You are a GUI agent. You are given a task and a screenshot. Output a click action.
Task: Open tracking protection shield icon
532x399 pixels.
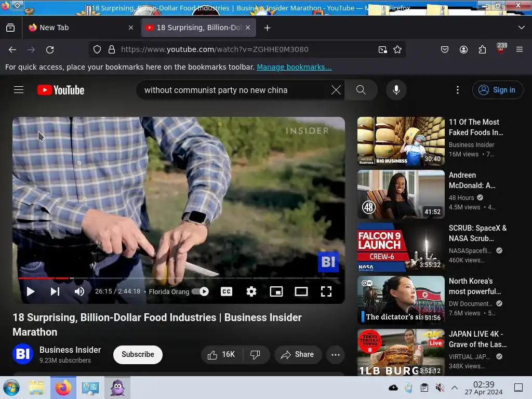point(97,49)
